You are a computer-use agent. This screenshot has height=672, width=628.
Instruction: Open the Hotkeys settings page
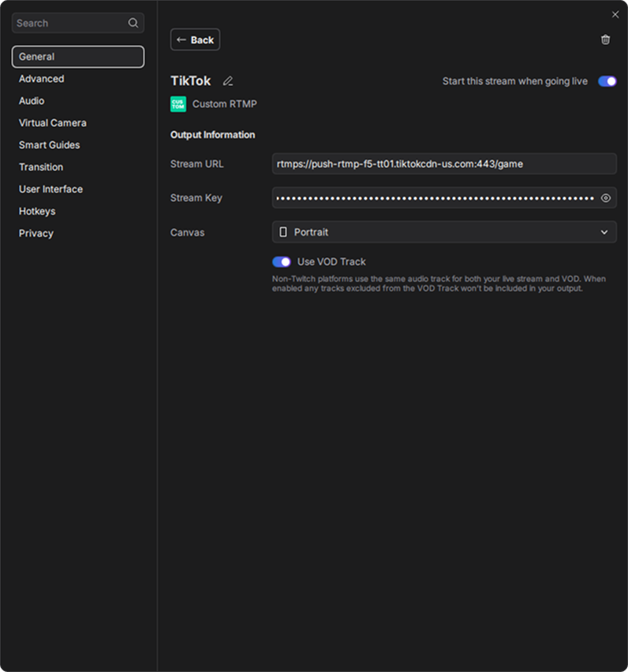click(x=37, y=211)
